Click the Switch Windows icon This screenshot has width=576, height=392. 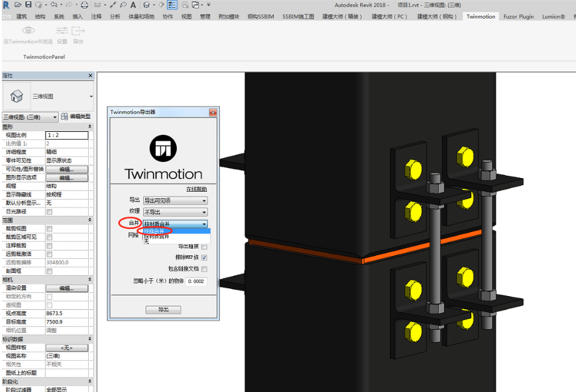195,5
